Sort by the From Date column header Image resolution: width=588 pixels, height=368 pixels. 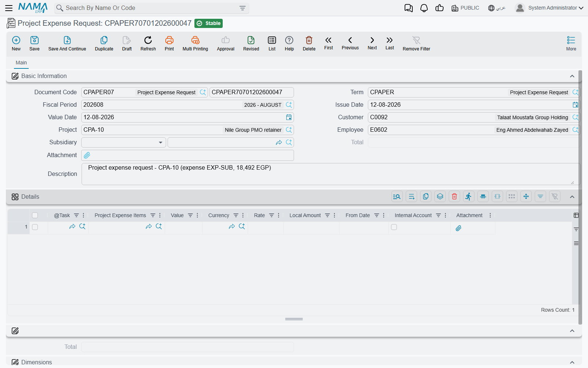pos(358,215)
